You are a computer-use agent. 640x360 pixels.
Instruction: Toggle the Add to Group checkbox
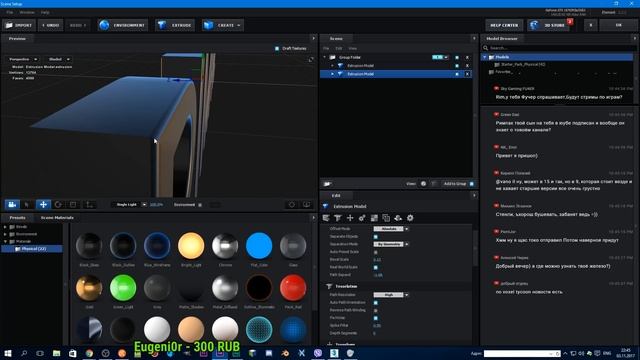click(x=472, y=184)
